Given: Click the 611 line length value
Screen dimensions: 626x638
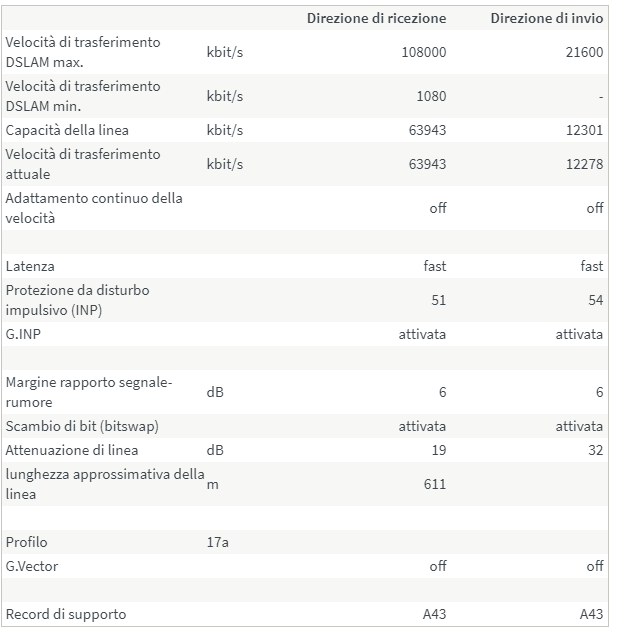Looking at the screenshot, I should tap(434, 484).
